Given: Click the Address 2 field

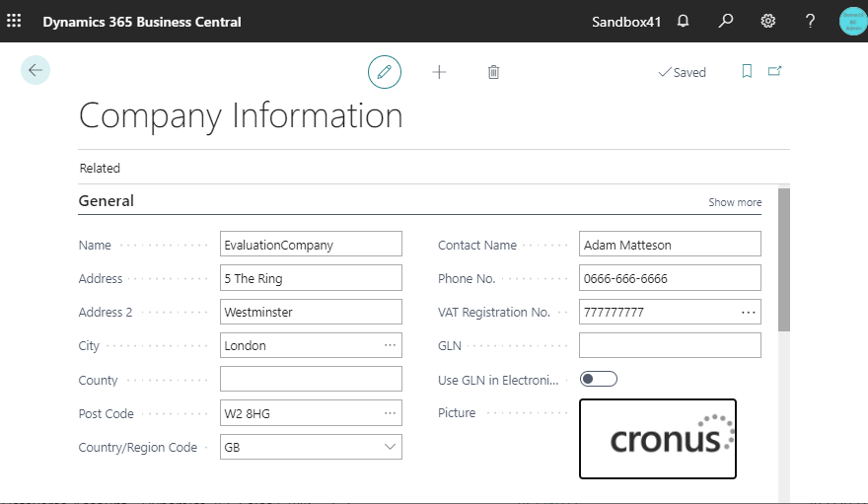Looking at the screenshot, I should [x=311, y=312].
